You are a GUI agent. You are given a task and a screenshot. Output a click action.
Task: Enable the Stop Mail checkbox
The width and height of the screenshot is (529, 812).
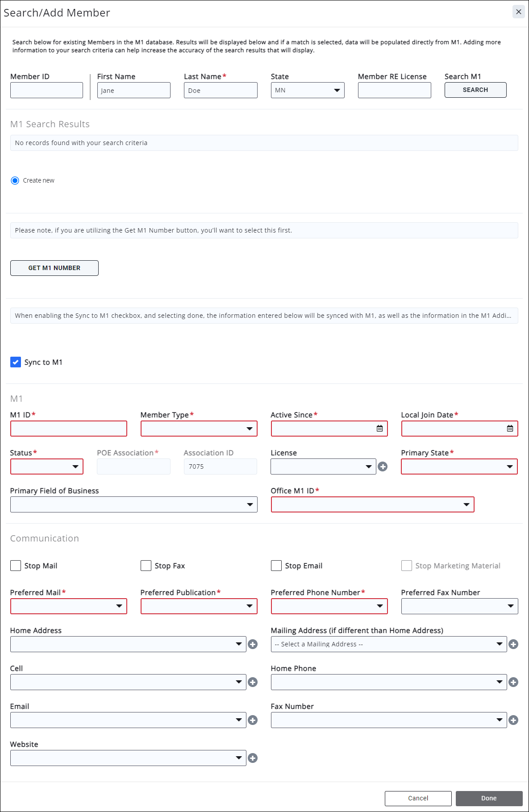[x=16, y=566]
